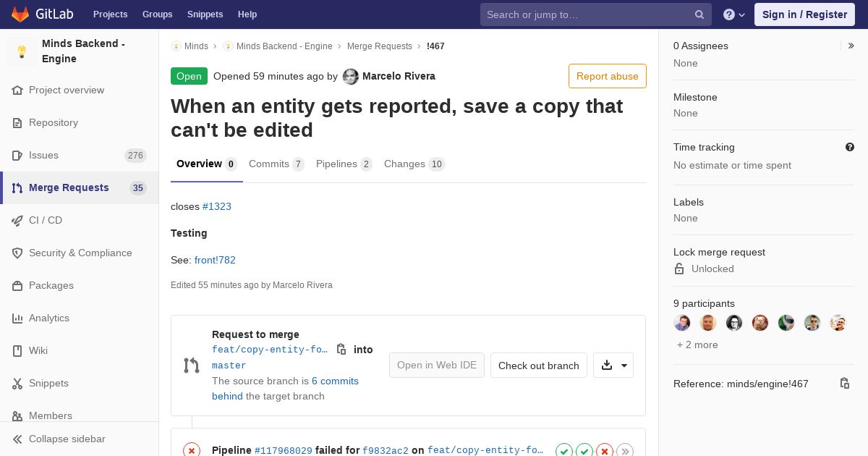The height and width of the screenshot is (456, 868).
Task: Click the Marcelo Rivera author name link
Action: click(x=399, y=76)
